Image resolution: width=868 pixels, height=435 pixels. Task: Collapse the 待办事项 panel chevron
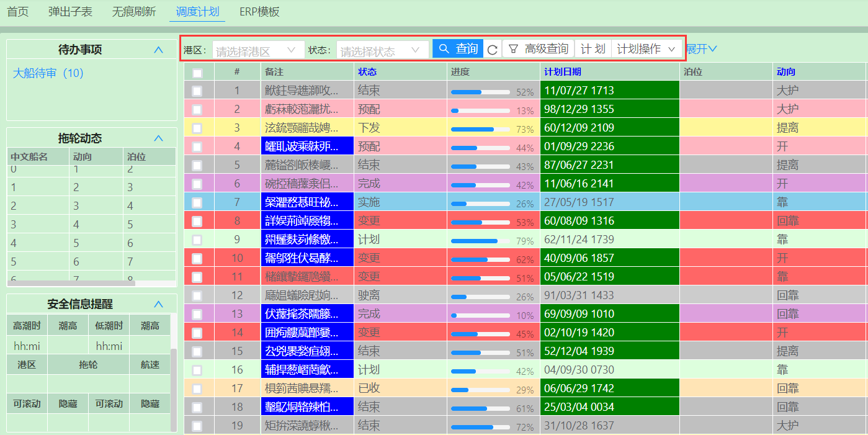tap(159, 49)
